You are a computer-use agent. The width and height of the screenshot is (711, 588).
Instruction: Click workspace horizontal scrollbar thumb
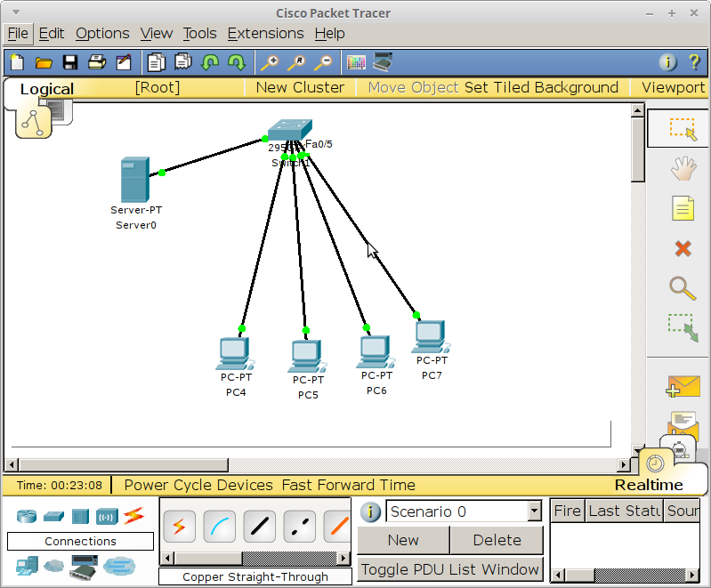[x=124, y=464]
